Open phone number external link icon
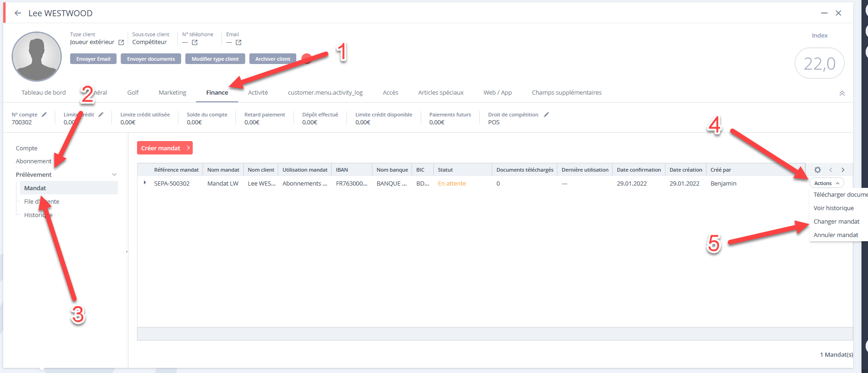This screenshot has height=373, width=868. [195, 42]
